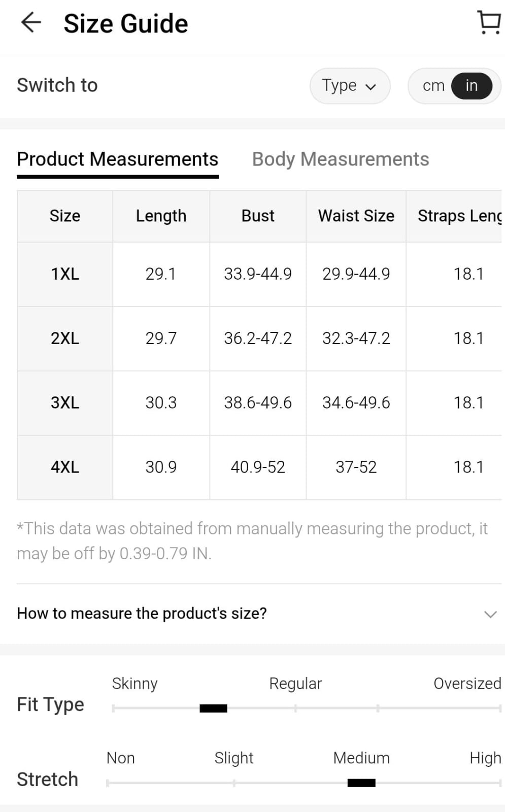Switch to Body Measurements tab
Image resolution: width=505 pixels, height=812 pixels.
[x=341, y=159]
